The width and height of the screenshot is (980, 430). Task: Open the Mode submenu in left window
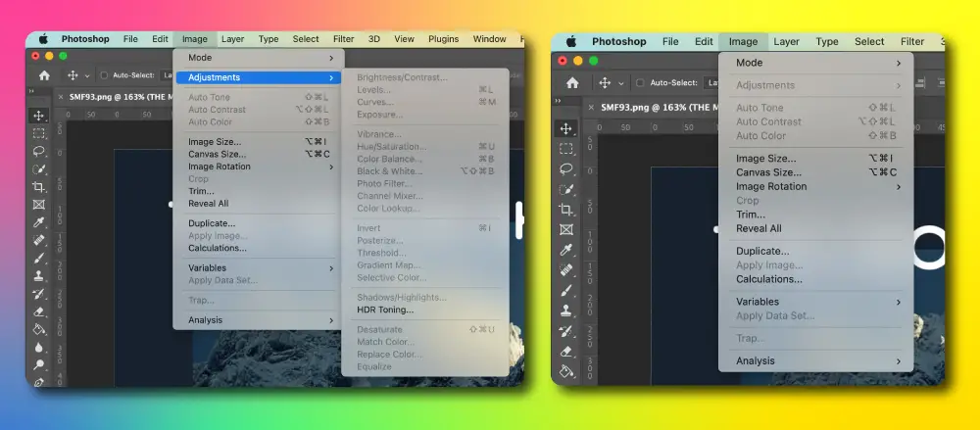[x=259, y=58]
